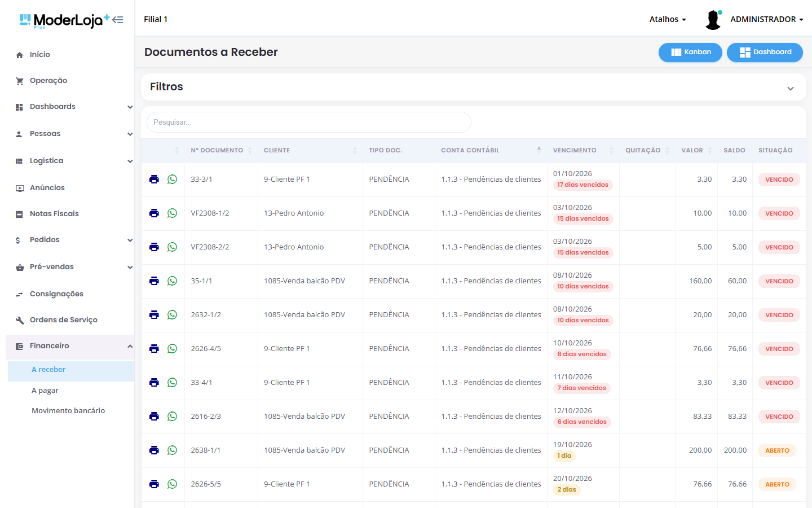The height and width of the screenshot is (508, 812).
Task: Click the administrator avatar icon
Action: pyautogui.click(x=713, y=20)
